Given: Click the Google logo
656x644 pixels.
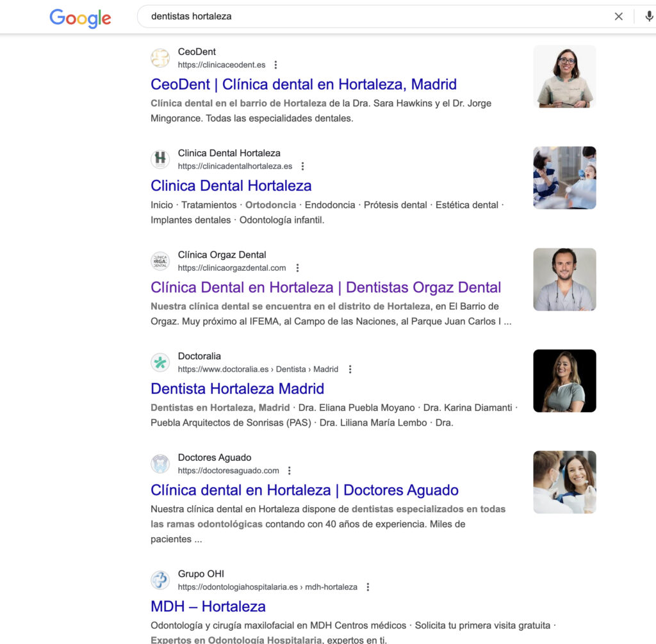Looking at the screenshot, I should [80, 17].
